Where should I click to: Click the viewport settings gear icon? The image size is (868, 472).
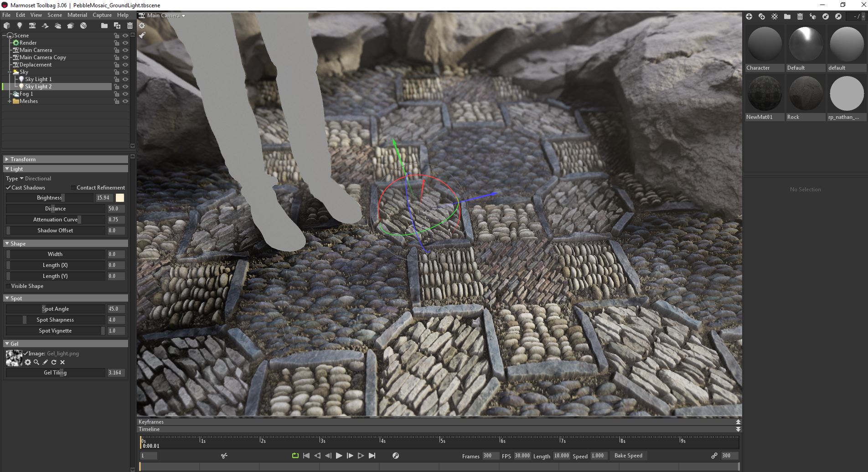click(142, 26)
